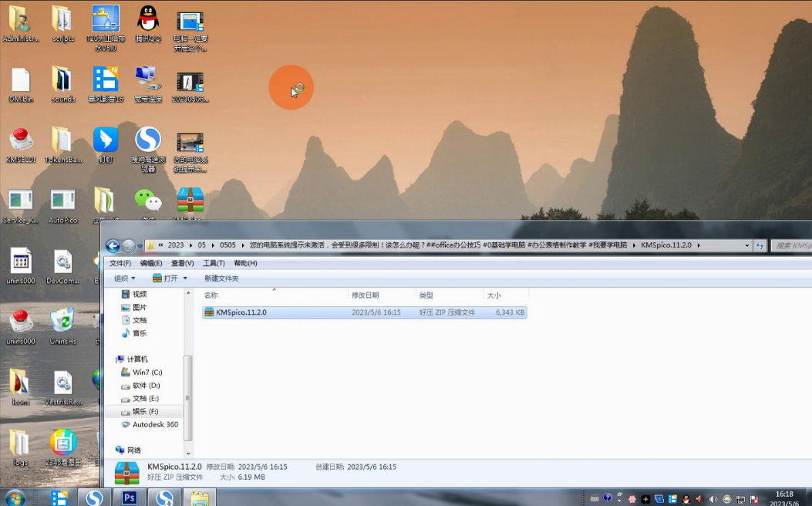Sort by 修改日期 column header

(x=381, y=295)
